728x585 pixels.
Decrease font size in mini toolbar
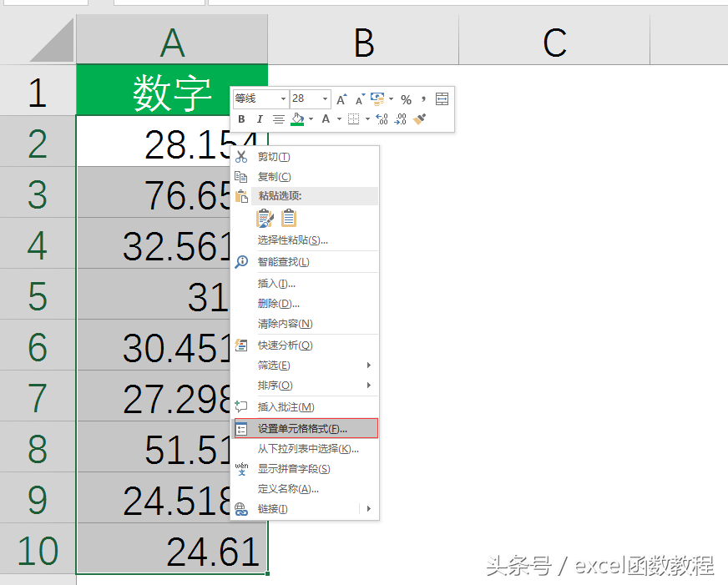[x=360, y=99]
